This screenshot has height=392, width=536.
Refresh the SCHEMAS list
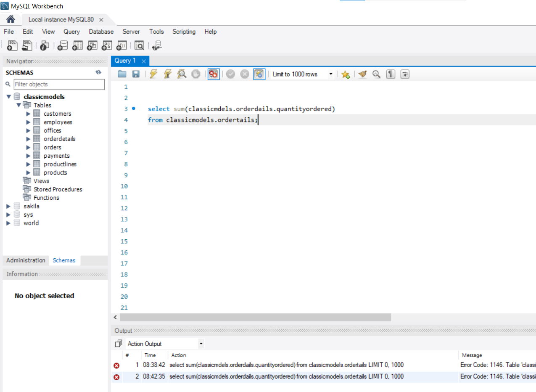click(98, 72)
